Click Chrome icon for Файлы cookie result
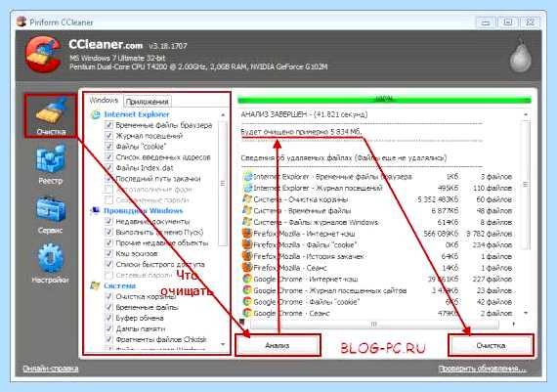The width and height of the screenshot is (557, 392). (x=247, y=302)
